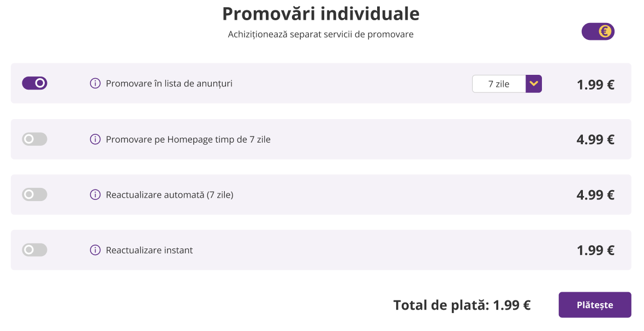Screen dimensions: 644x331
Task: Click info icon beside Reactualizare automată
Action: [95, 194]
